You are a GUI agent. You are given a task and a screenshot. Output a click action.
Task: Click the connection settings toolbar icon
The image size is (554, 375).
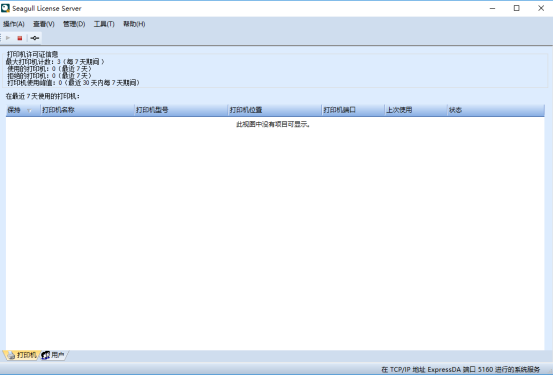[x=35, y=38]
